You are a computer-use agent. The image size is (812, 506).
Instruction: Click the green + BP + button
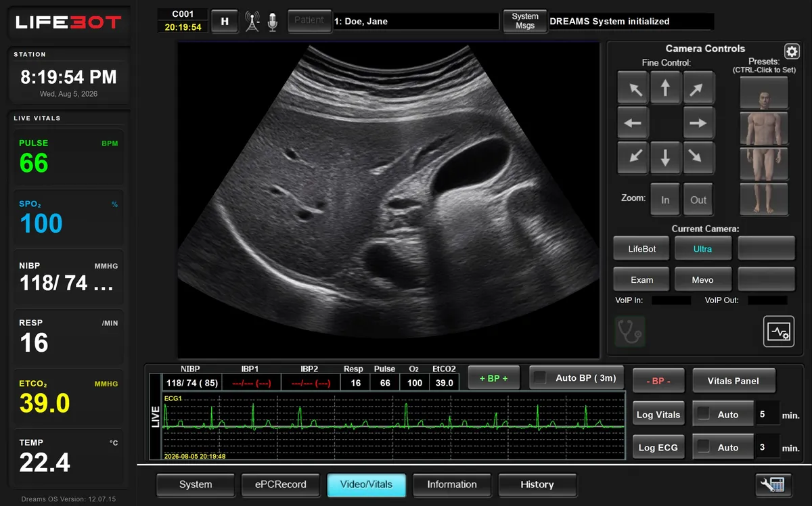pos(493,378)
